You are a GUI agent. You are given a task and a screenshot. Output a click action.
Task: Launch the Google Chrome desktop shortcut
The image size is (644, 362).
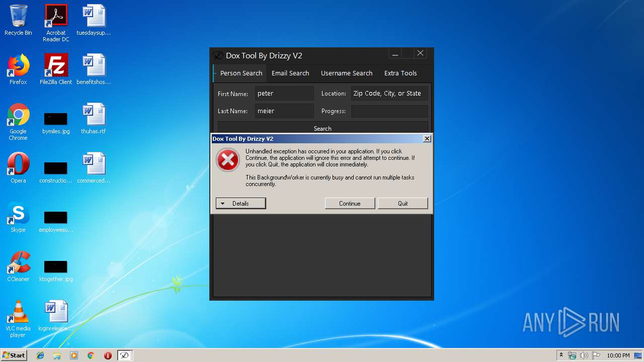coord(18,122)
